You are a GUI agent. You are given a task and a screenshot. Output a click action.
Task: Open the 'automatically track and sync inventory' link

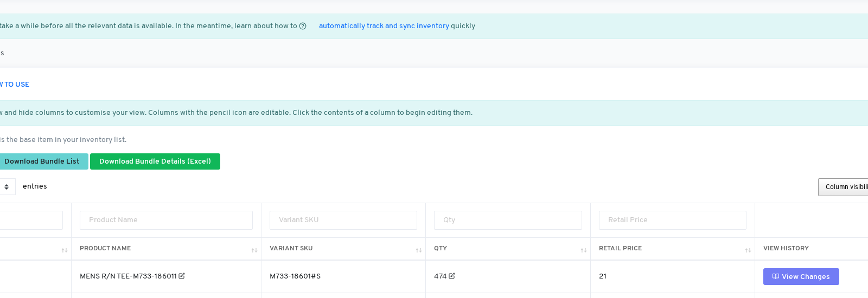coord(384,26)
